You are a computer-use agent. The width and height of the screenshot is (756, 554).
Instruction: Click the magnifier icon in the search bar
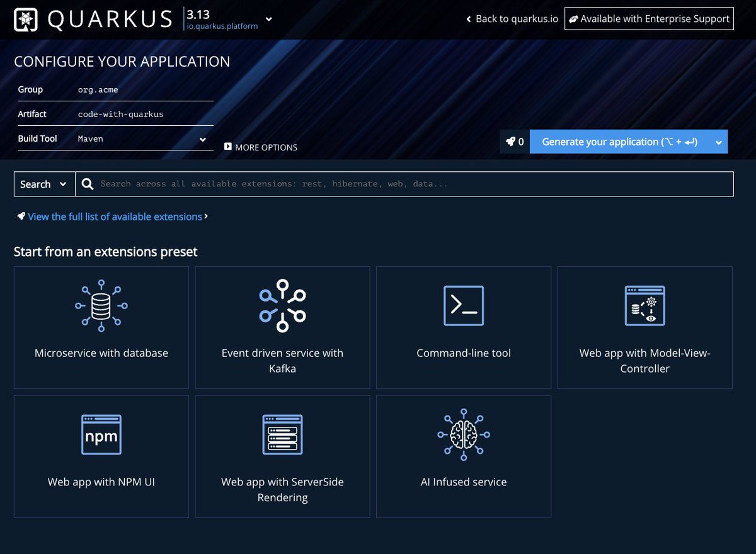pyautogui.click(x=88, y=184)
